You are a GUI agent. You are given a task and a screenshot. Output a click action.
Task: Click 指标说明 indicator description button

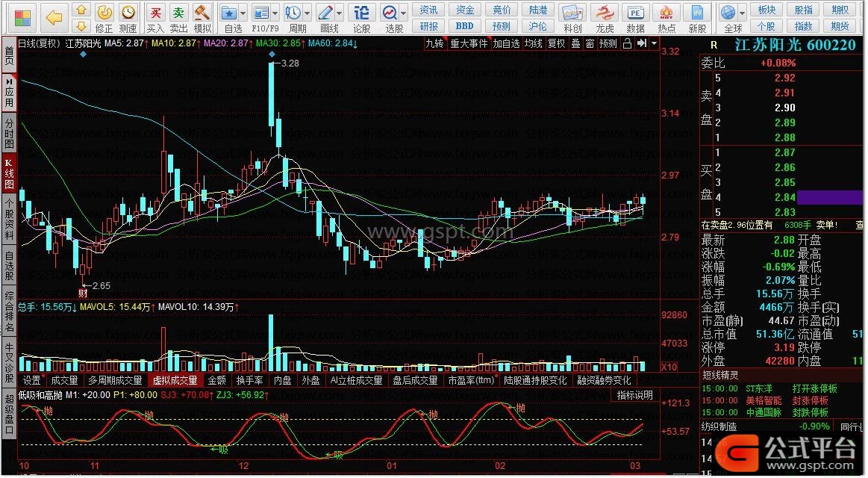click(635, 396)
